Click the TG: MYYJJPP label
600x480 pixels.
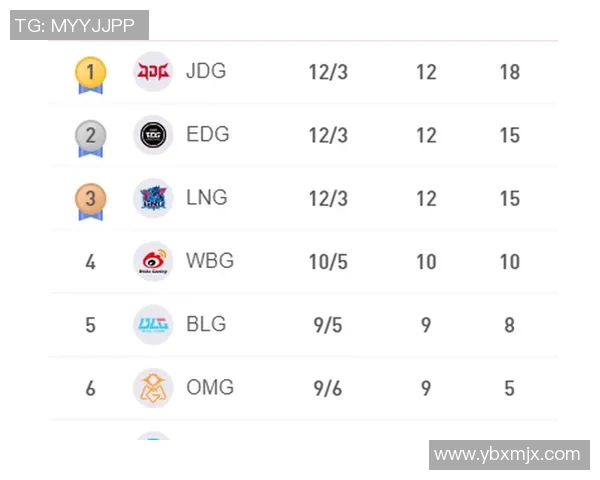80,25
